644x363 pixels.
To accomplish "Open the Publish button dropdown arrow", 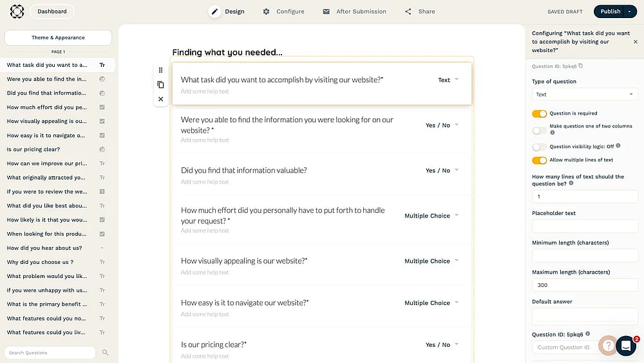I will (629, 12).
